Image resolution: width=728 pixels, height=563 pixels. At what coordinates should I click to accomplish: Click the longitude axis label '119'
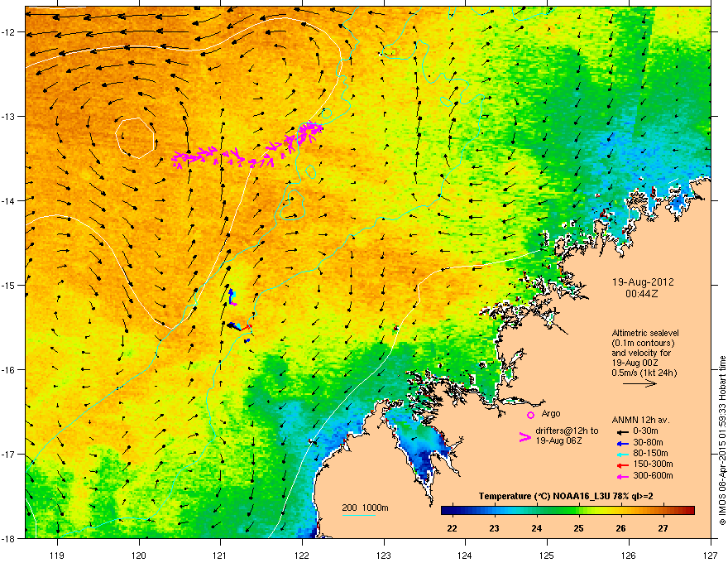point(57,555)
